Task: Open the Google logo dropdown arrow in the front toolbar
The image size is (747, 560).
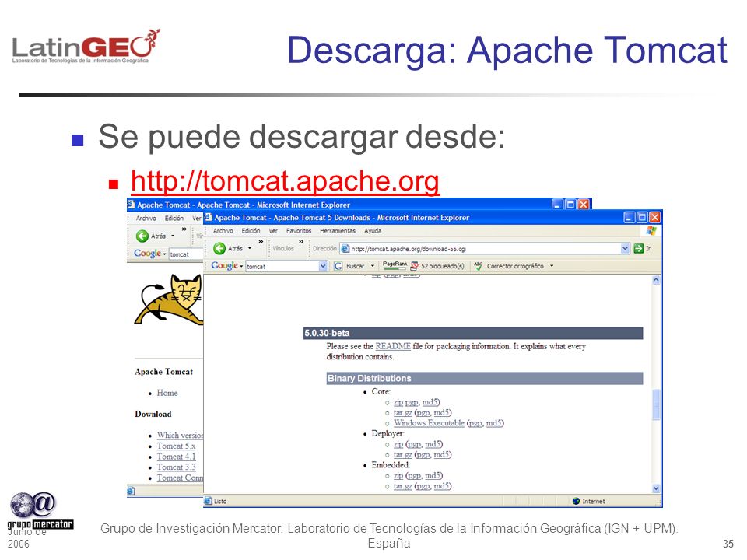Action: (x=241, y=266)
